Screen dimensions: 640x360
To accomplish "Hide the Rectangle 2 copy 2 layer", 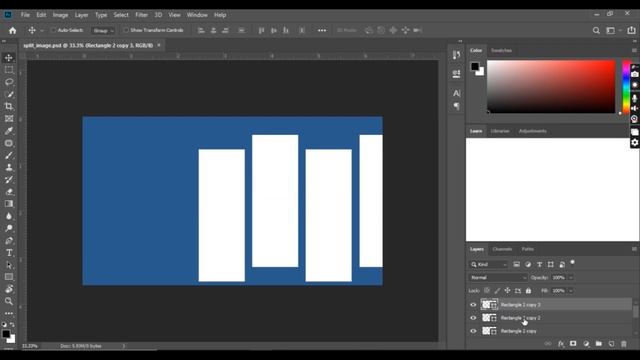I will [x=473, y=318].
